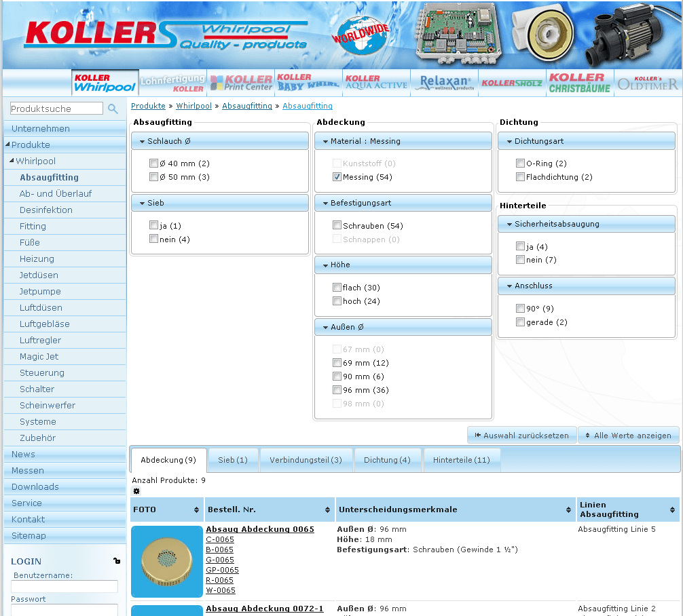Switch to the Sieb (1) tab

click(x=233, y=460)
